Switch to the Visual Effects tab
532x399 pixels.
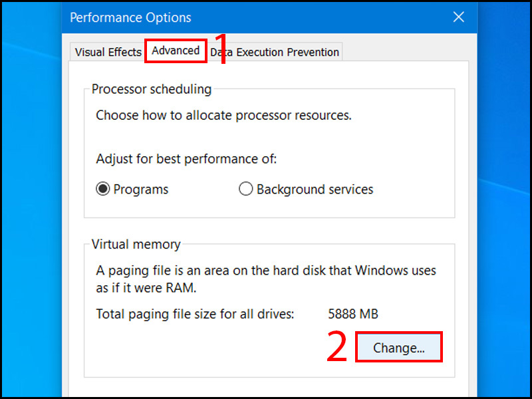[x=108, y=52]
